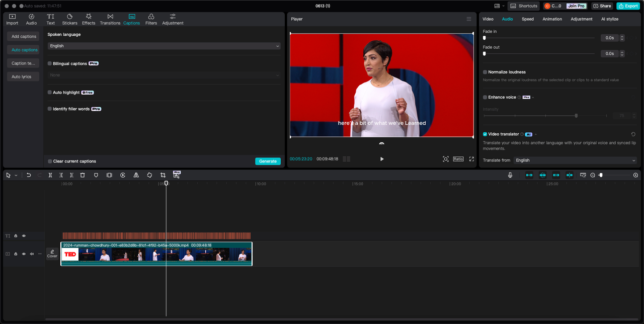
Task: Check Clear current captions option
Action: point(50,161)
